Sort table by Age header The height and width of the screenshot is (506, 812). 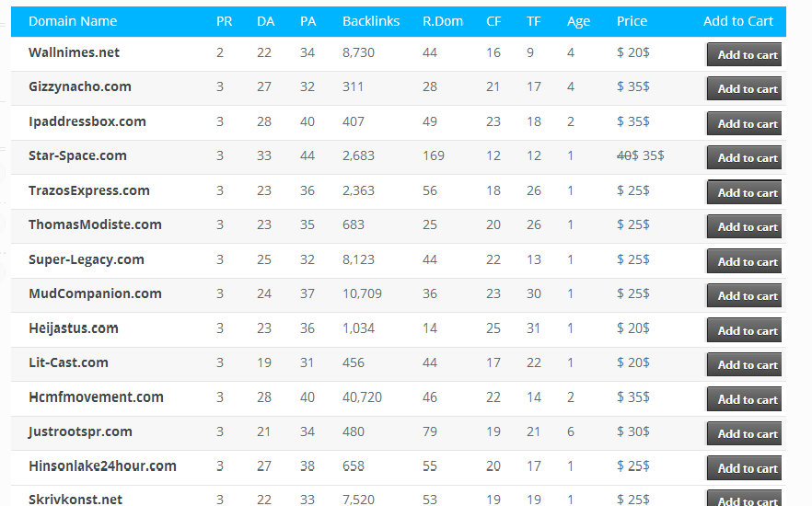(x=578, y=22)
